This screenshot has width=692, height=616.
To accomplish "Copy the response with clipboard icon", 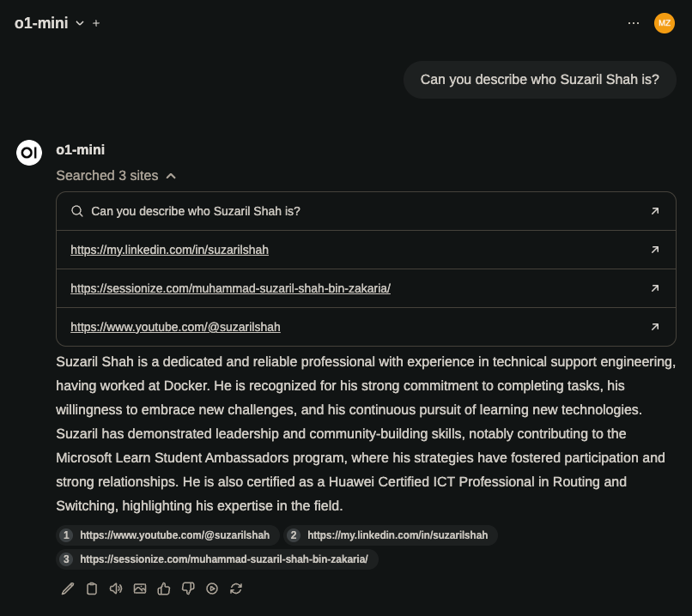I will [x=92, y=589].
